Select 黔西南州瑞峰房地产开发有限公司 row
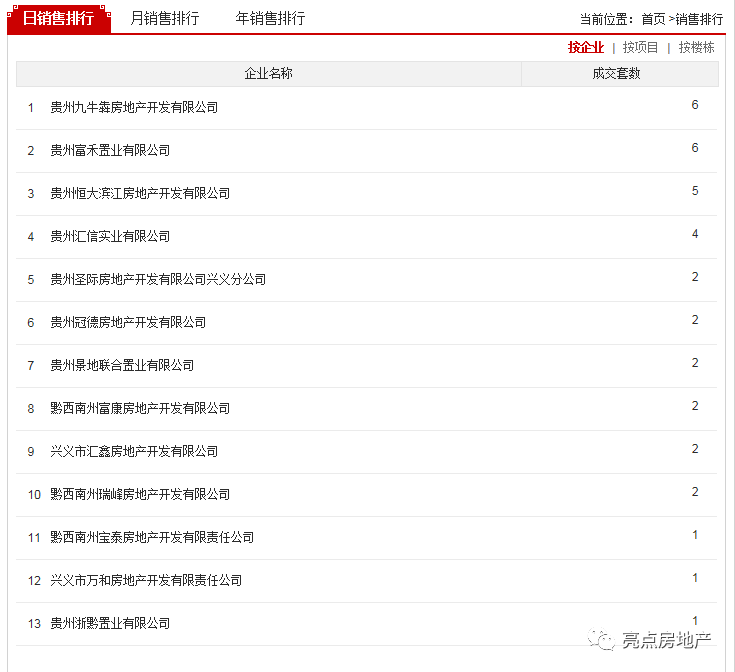 click(367, 495)
